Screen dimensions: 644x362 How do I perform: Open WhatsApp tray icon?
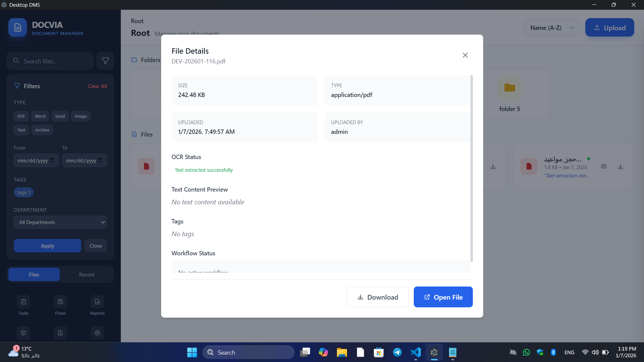click(526, 352)
